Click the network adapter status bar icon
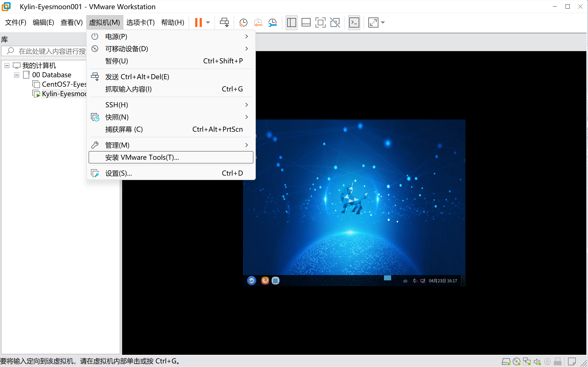 tap(527, 361)
